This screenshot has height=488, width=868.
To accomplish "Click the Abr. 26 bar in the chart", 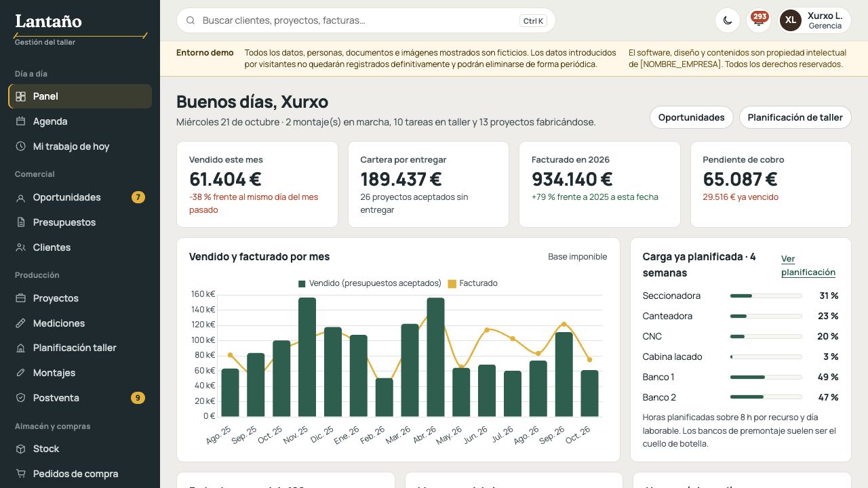I will click(435, 357).
